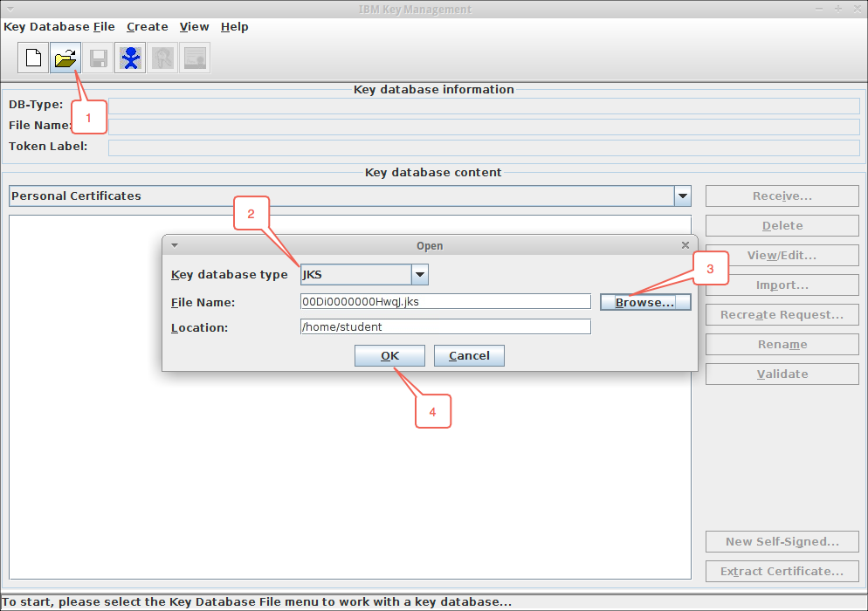This screenshot has height=611, width=868.
Task: Click the status bar message text
Action: pyautogui.click(x=257, y=601)
